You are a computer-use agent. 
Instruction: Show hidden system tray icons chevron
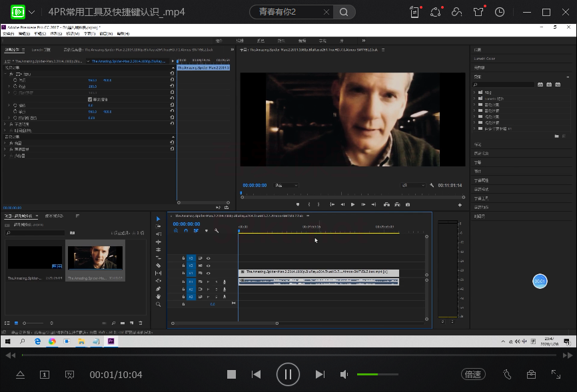tap(503, 341)
